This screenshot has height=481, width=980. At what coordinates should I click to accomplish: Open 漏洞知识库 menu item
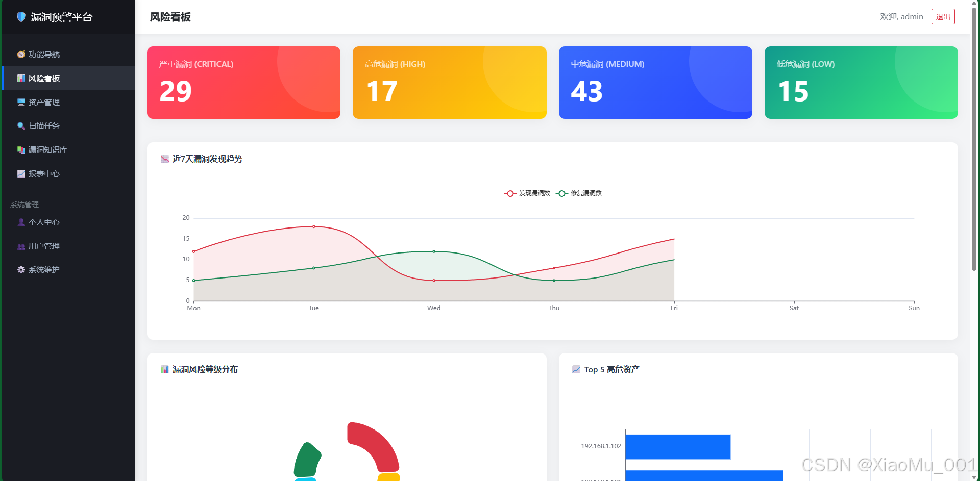click(x=68, y=149)
